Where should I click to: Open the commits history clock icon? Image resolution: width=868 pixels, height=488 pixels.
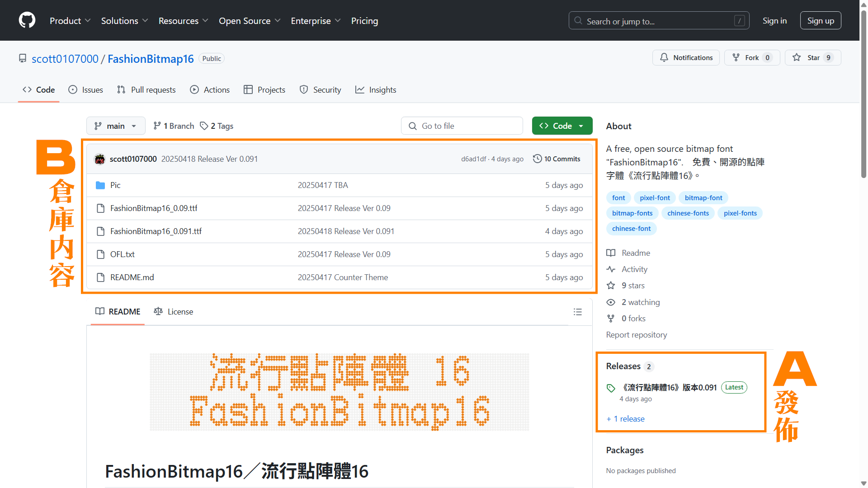click(537, 159)
